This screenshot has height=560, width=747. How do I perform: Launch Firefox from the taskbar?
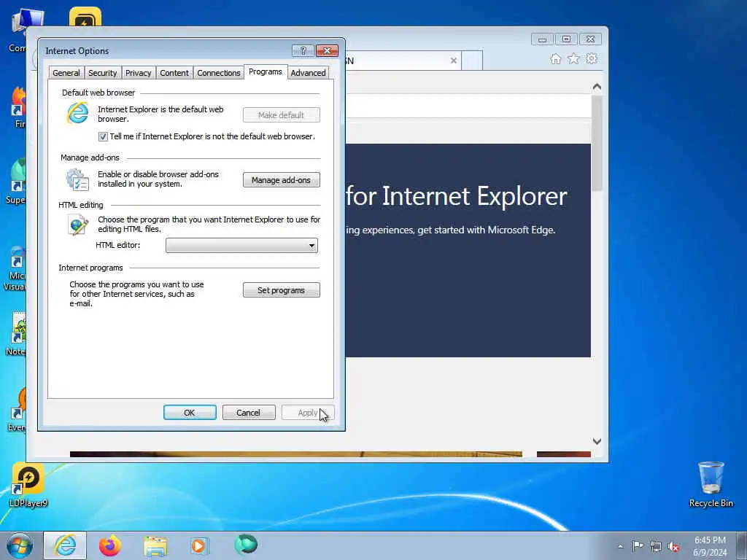click(110, 545)
